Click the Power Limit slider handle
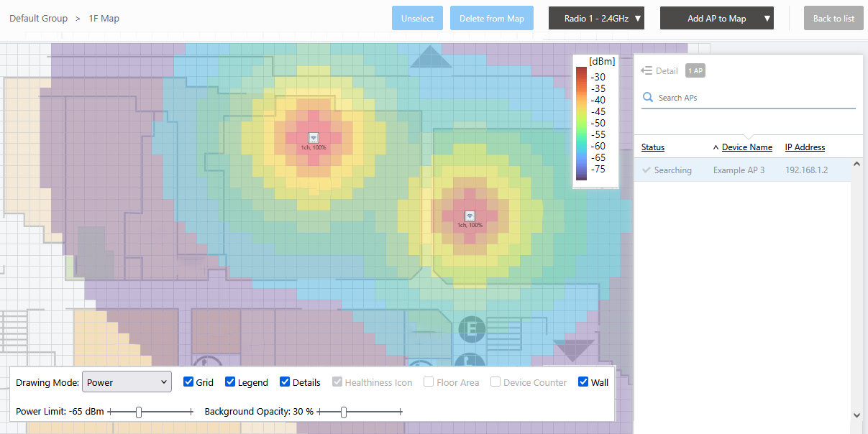This screenshot has height=434, width=868. coord(139,412)
